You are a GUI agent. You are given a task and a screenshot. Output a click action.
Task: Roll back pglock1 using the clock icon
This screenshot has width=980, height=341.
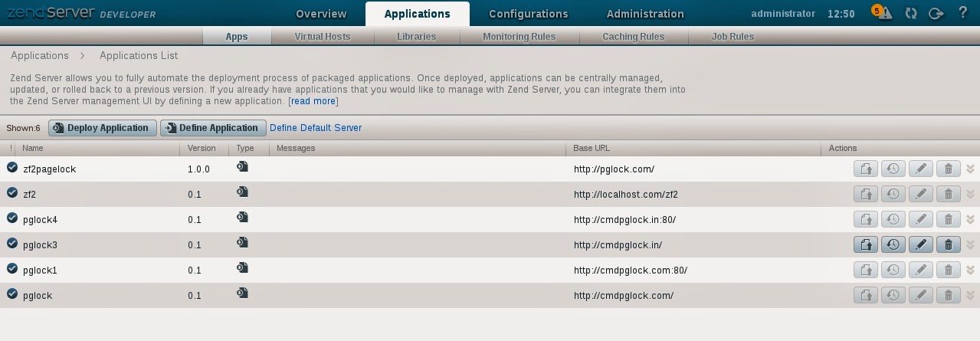[893, 271]
